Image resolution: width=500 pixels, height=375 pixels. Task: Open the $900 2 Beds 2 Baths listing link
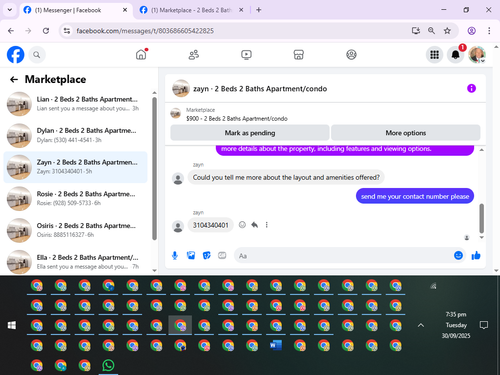237,119
